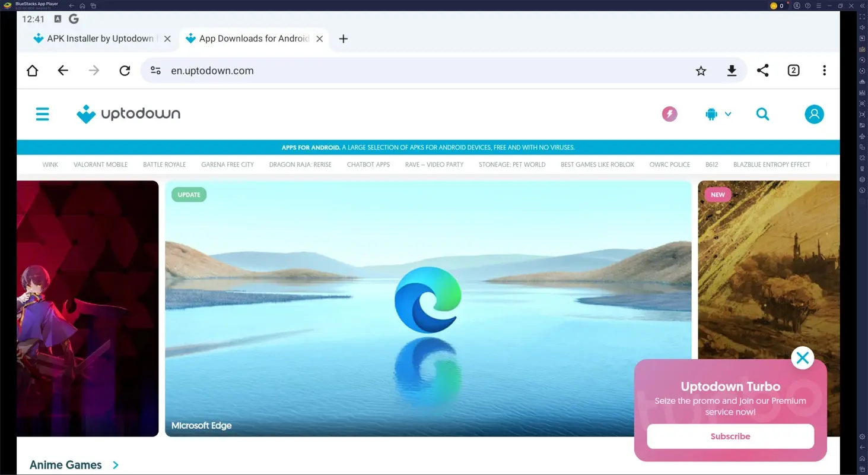
Task: Open the CHATBOT APPS link
Action: point(368,164)
